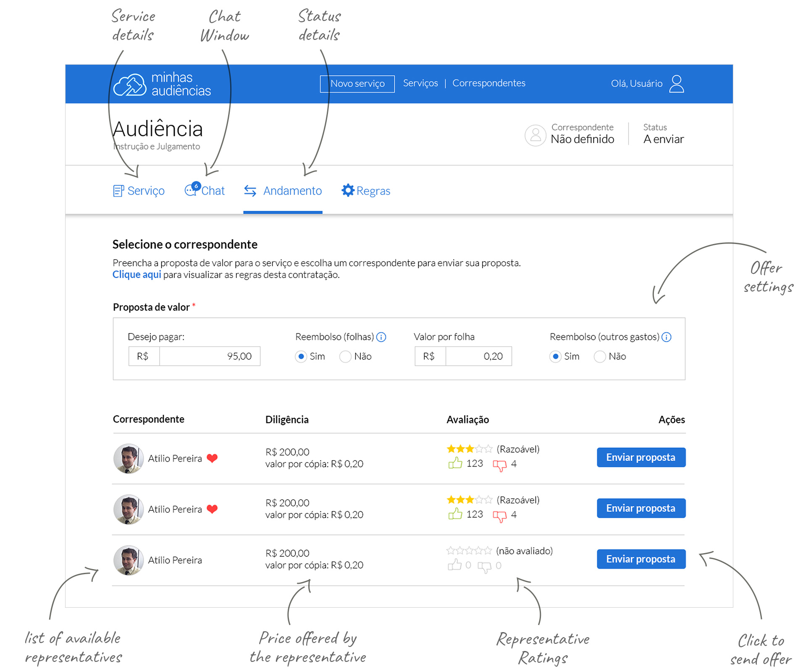The height and width of the screenshot is (672, 798).
Task: Click thumbs down icon in second correspondent row
Action: pos(499,515)
